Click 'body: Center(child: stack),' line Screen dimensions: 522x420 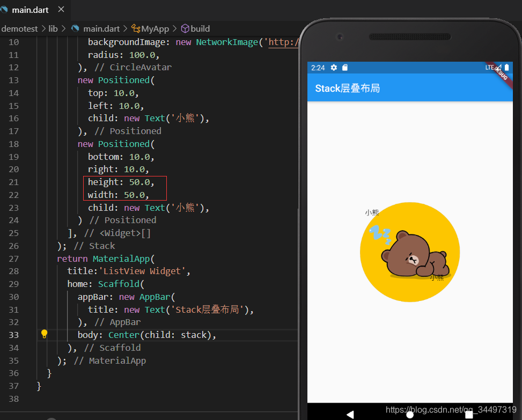point(147,335)
